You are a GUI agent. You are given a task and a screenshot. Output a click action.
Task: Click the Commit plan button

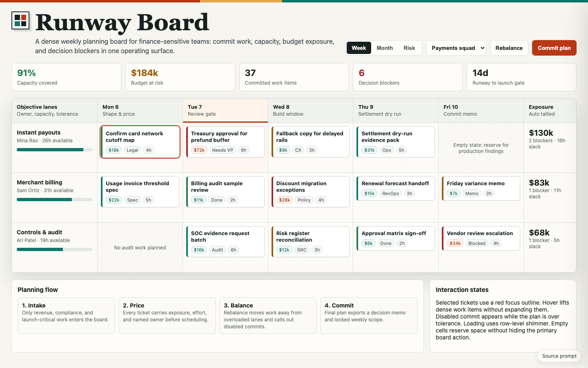pos(554,48)
